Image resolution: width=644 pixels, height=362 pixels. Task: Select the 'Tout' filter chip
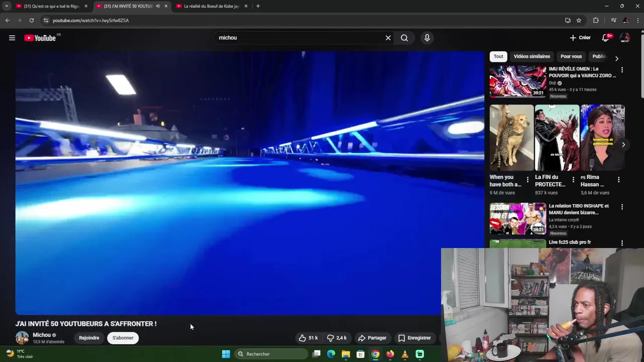[498, 56]
